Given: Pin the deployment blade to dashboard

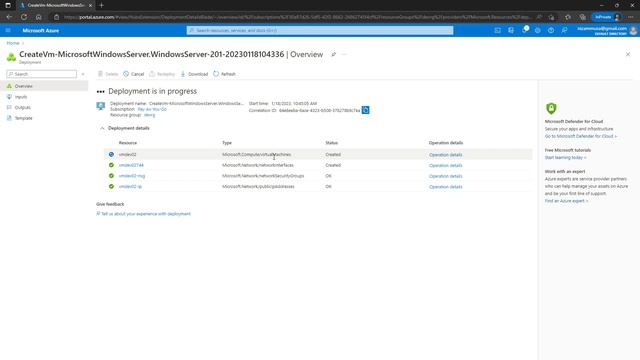Looking at the screenshot, I should (x=333, y=54).
